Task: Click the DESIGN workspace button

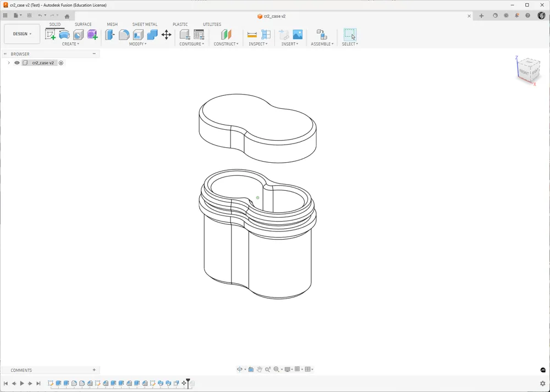Action: pos(22,34)
